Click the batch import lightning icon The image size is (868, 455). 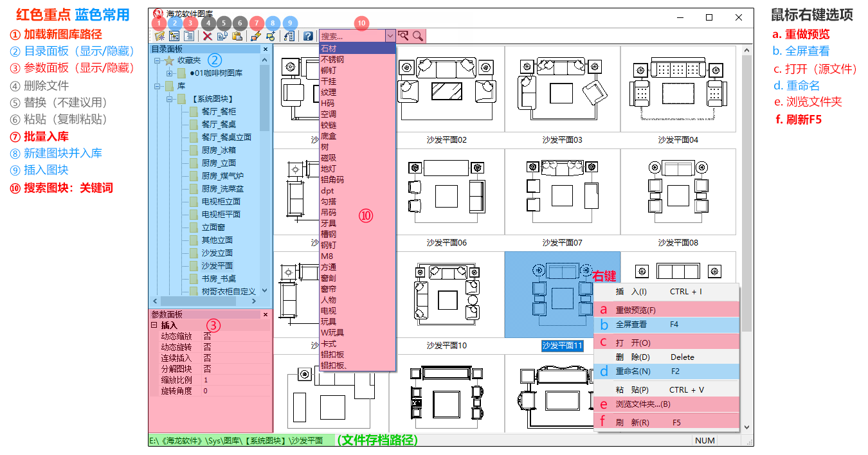256,37
